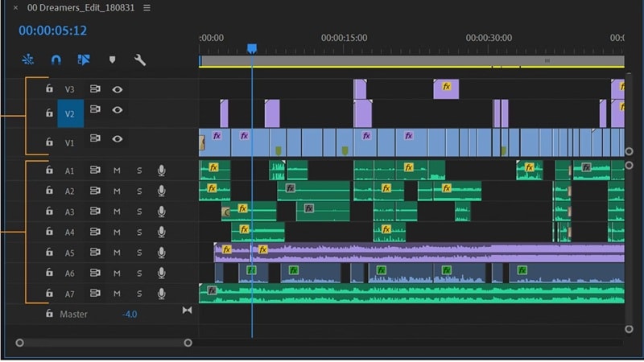Screen dimensions: 644x362
Task: Solo audio track A5
Action: (139, 253)
